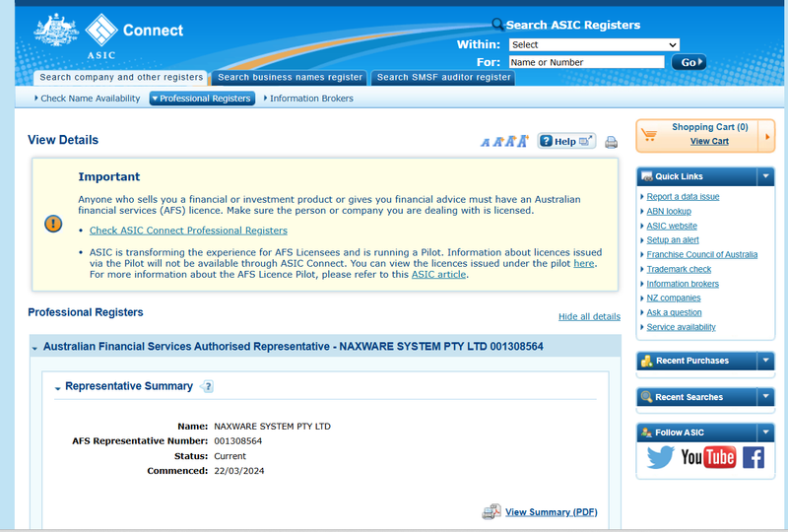Click the Recent Purchases coins icon
The height and width of the screenshot is (532, 788).
[647, 361]
